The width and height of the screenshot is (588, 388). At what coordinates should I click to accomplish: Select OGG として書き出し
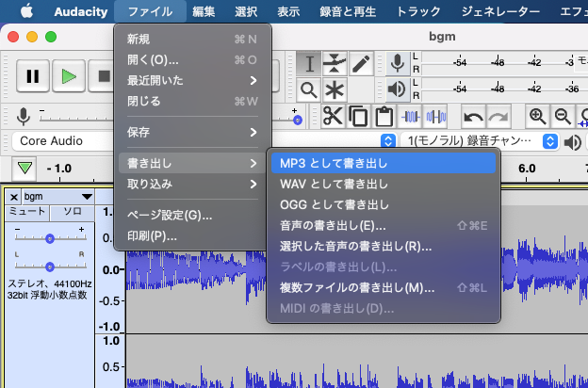click(x=384, y=204)
